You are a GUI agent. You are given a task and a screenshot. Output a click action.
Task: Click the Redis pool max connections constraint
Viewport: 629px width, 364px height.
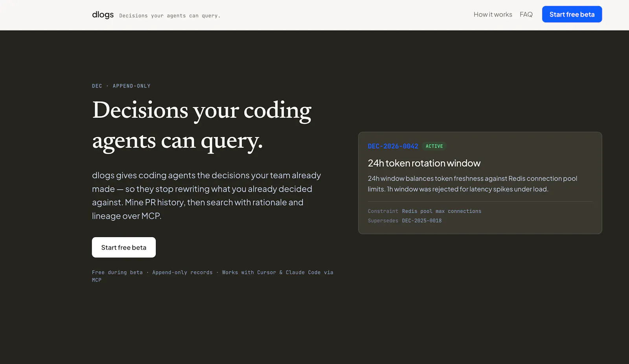[x=441, y=211]
